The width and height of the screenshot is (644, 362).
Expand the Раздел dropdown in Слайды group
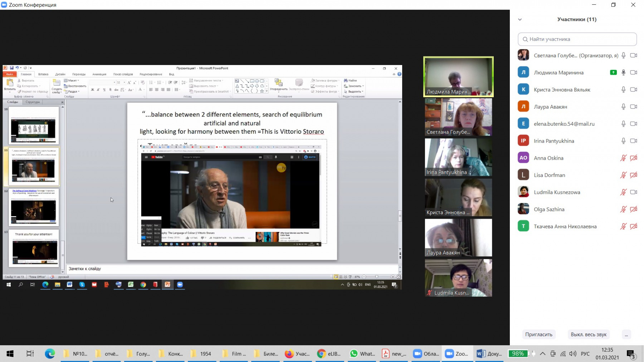click(x=72, y=91)
